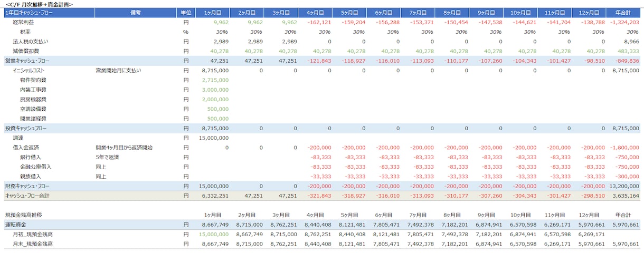Click the annual total -849,836
Image resolution: width=644 pixels, height=253 pixels.
point(627,61)
